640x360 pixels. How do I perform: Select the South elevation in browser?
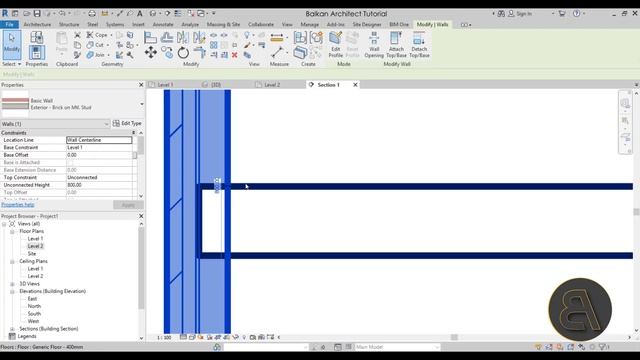34,314
